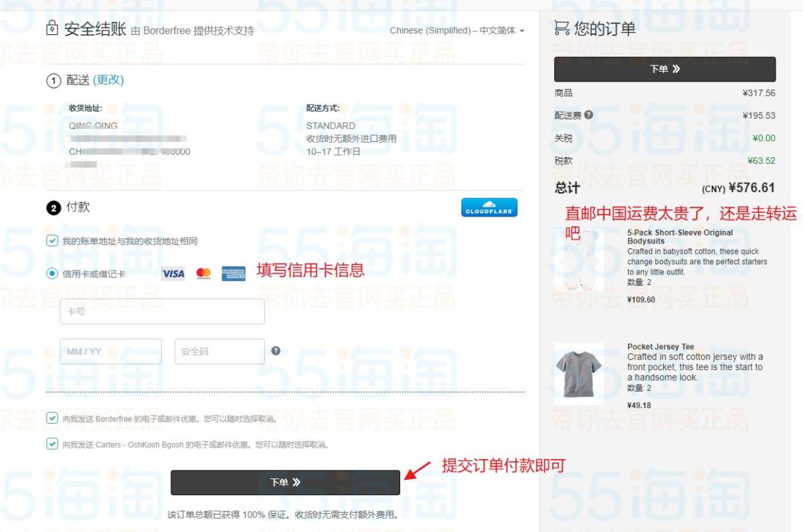Click the shipping fee help question icon
The width and height of the screenshot is (803, 532).
(588, 115)
